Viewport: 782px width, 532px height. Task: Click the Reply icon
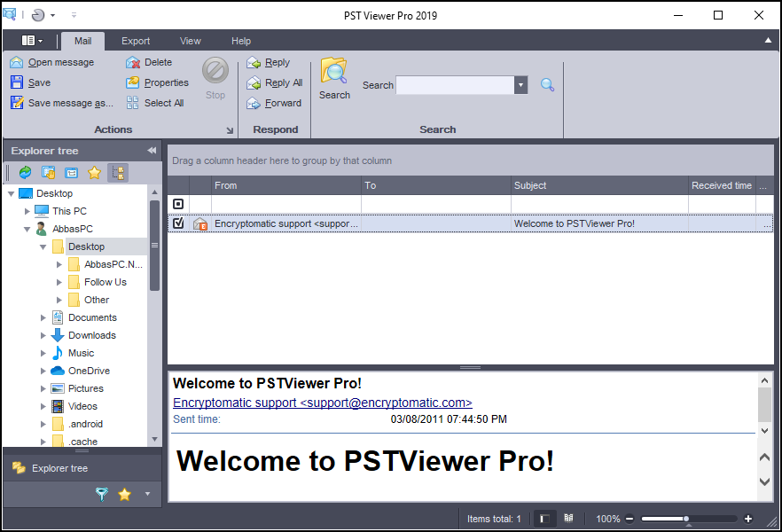click(254, 62)
